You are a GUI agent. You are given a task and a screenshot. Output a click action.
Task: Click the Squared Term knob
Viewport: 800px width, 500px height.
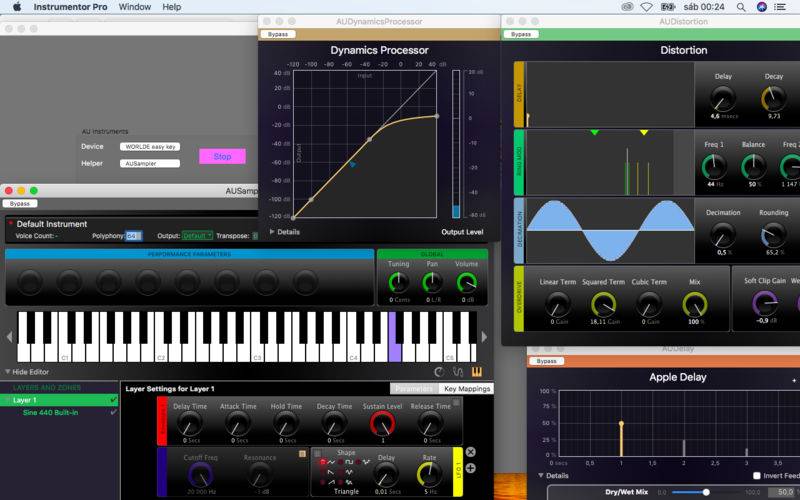click(x=604, y=305)
